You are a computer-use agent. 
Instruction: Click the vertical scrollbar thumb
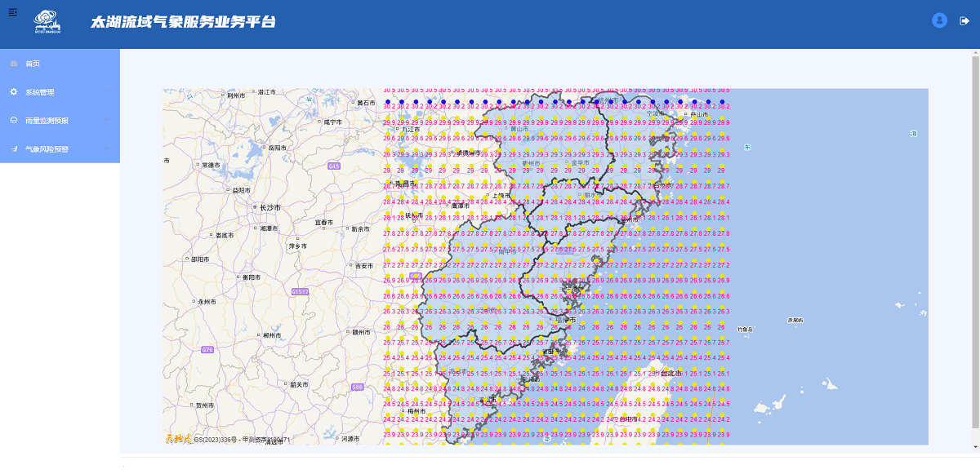(975, 245)
